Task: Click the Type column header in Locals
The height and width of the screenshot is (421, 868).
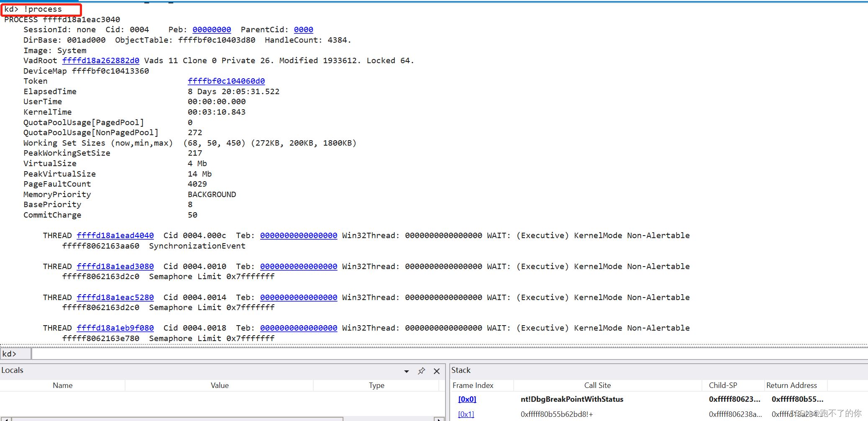Action: [x=376, y=385]
